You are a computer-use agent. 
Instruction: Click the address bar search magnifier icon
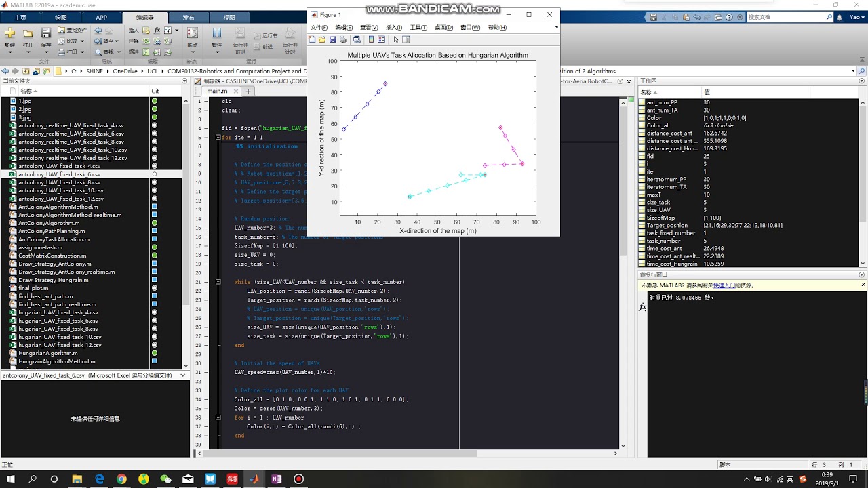pos(862,71)
